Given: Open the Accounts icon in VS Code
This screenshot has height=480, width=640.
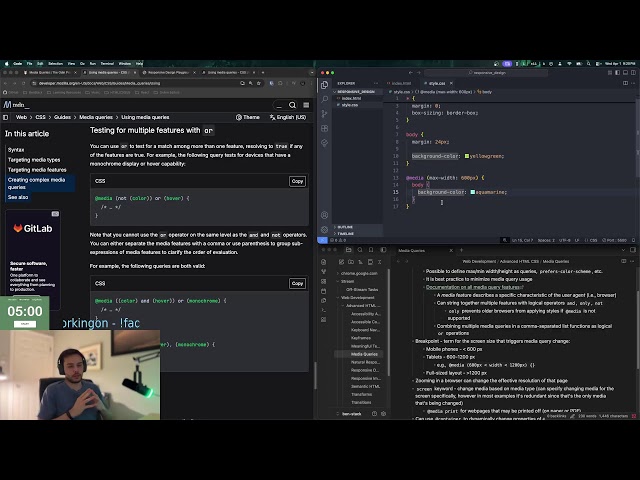Looking at the screenshot, I should pyautogui.click(x=324, y=215).
